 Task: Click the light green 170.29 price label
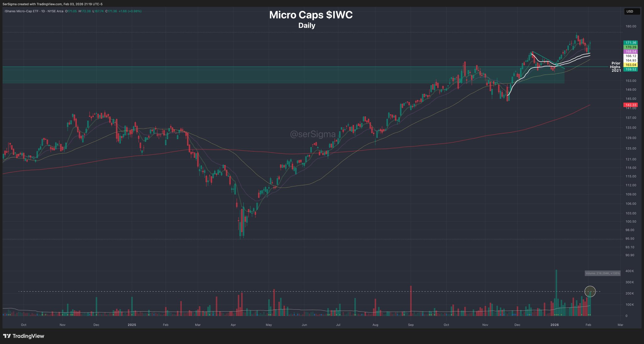630,47
